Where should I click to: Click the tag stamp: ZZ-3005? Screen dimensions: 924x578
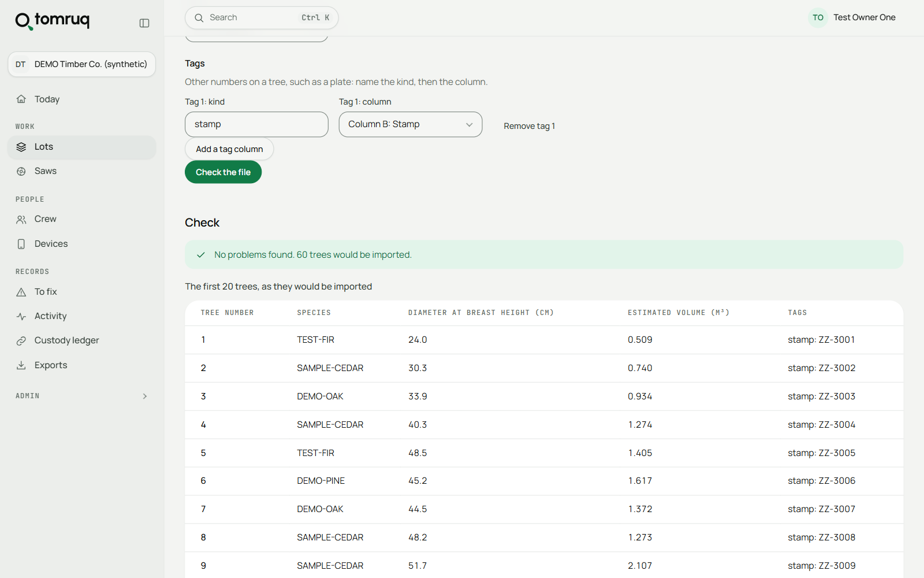[x=821, y=453]
